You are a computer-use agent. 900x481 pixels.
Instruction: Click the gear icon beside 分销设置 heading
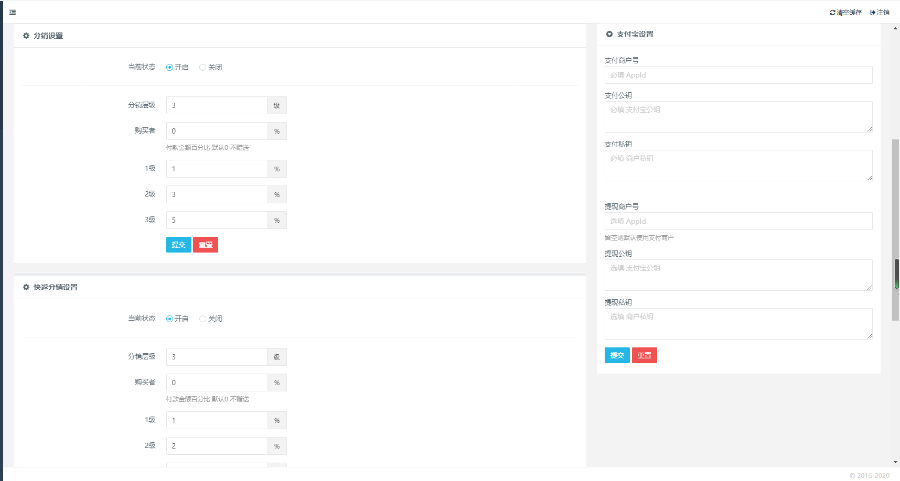(x=26, y=36)
